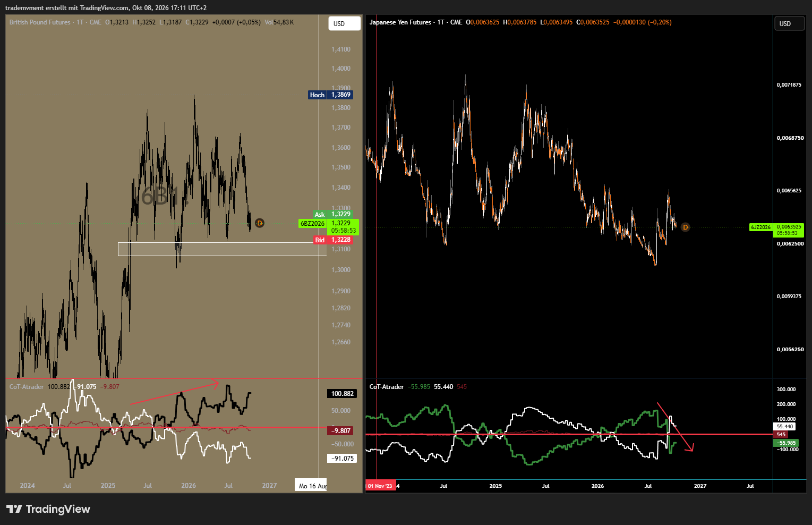Image resolution: width=812 pixels, height=525 pixels.
Task: Click the CoT-Atrader indicator label in left chart
Action: click(x=27, y=387)
